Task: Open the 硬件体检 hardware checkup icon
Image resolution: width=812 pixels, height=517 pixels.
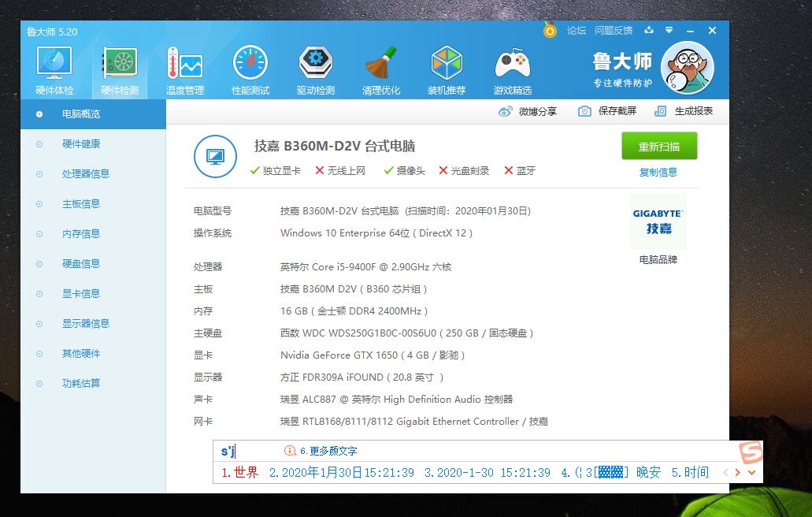Action: pos(54,70)
